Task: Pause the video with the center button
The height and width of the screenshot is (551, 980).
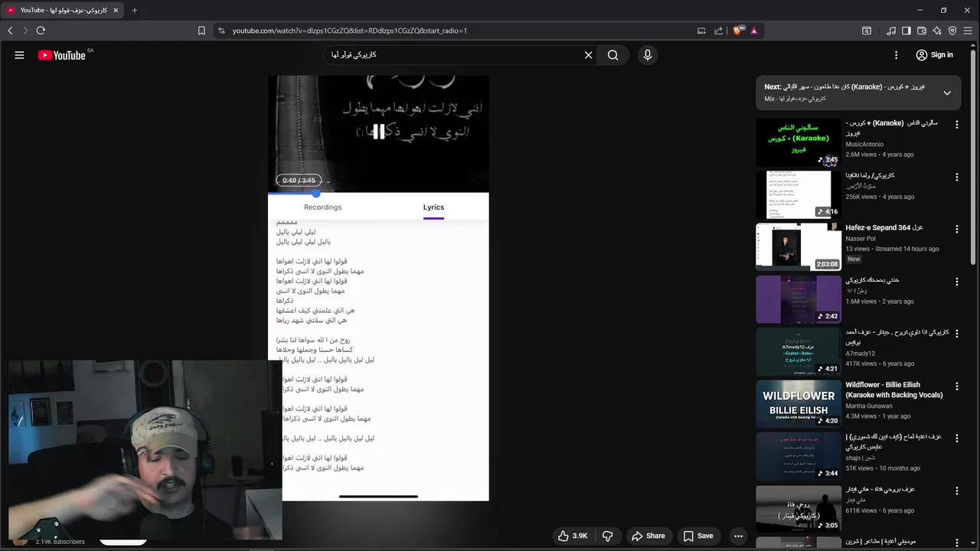Action: [378, 132]
